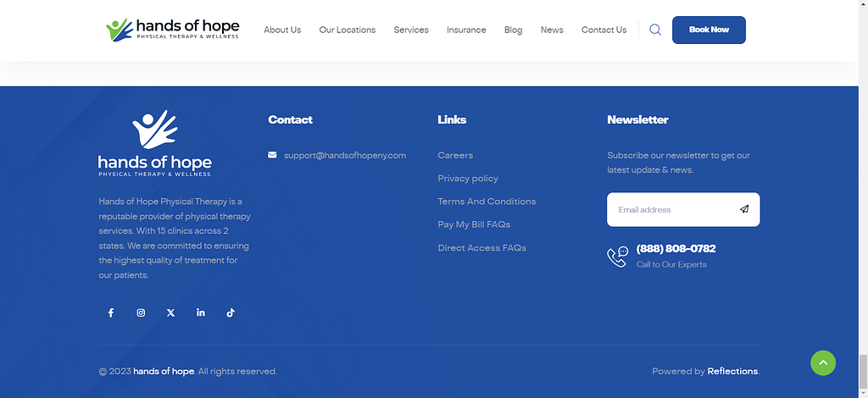868x398 pixels.
Task: Open the Our Locations menu item
Action: pyautogui.click(x=347, y=30)
